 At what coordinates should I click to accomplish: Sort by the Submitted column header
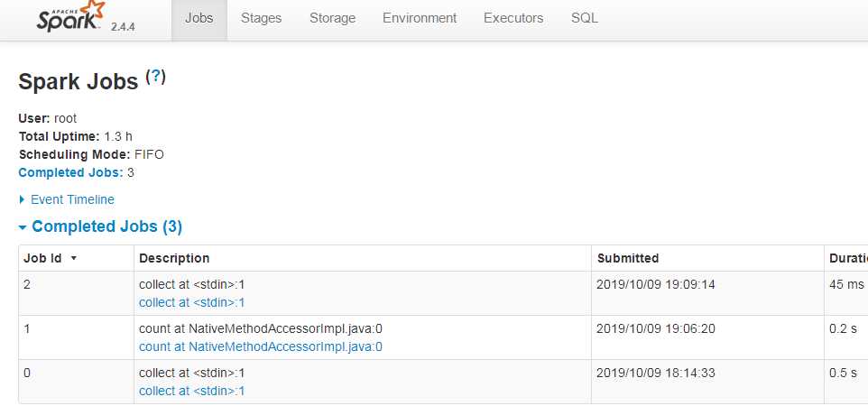[628, 258]
